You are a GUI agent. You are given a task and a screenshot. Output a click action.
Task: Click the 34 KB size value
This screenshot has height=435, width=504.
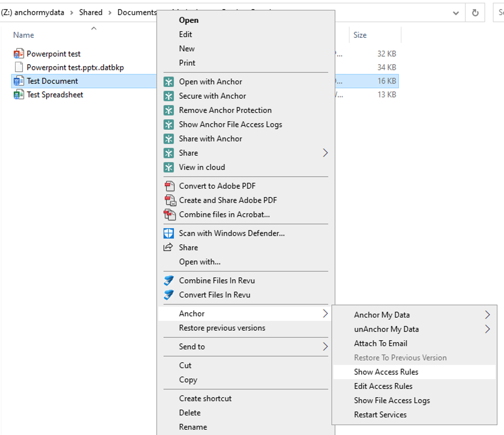pyautogui.click(x=387, y=67)
